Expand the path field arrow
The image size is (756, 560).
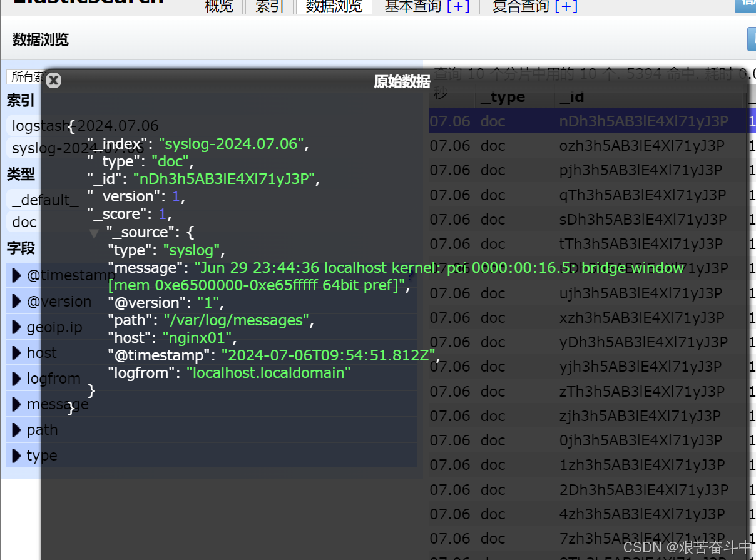tap(17, 430)
